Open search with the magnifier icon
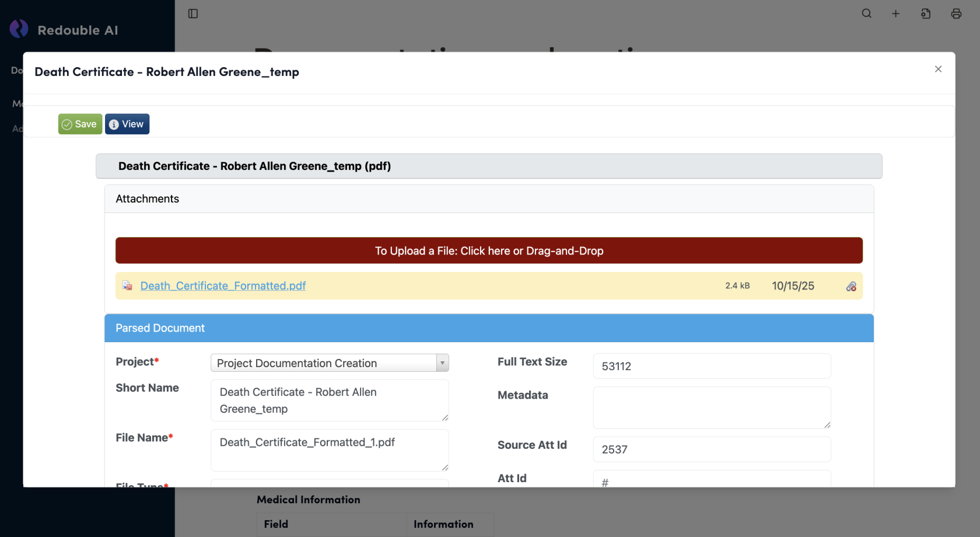Viewport: 980px width, 537px height. (x=867, y=13)
